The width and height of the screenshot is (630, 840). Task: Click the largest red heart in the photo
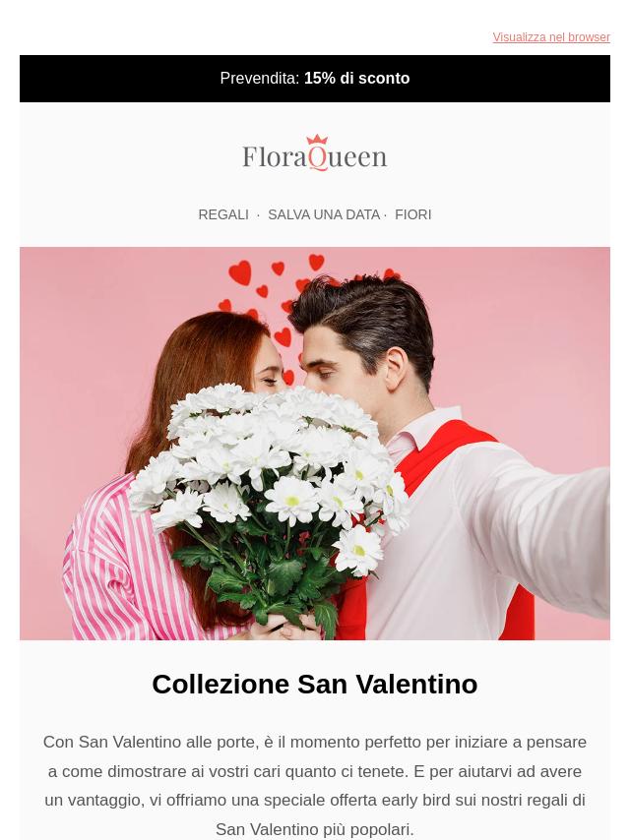240,272
